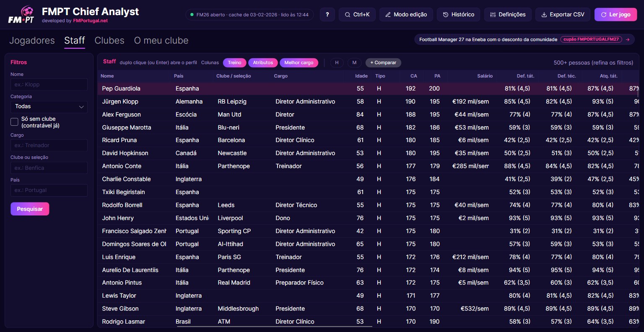The height and width of the screenshot is (332, 644).
Task: Toggle the Melhor cargo columns pill
Action: [299, 62]
